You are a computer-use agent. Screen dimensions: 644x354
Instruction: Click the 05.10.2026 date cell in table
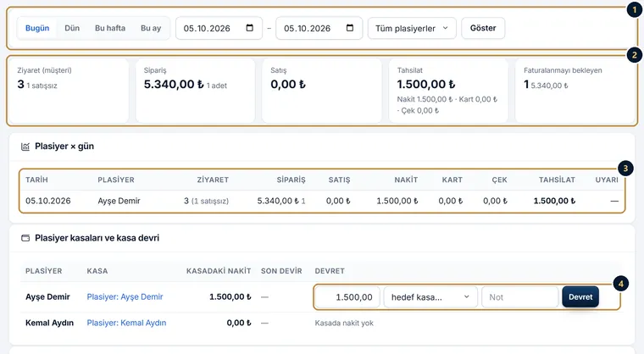click(x=48, y=201)
